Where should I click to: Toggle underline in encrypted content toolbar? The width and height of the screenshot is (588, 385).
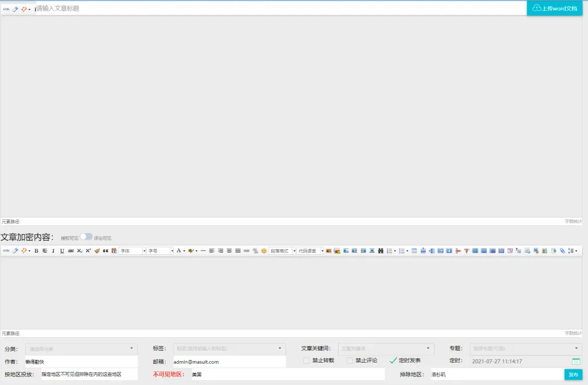[x=62, y=250]
